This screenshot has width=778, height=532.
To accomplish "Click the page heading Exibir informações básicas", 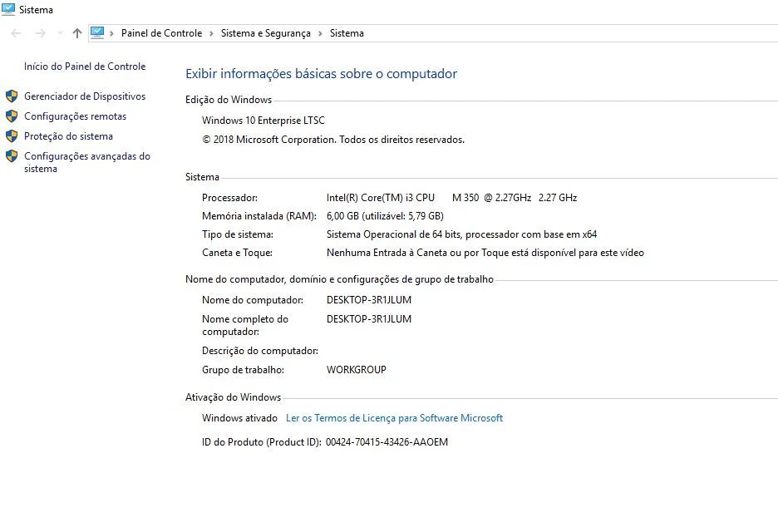I will [321, 73].
